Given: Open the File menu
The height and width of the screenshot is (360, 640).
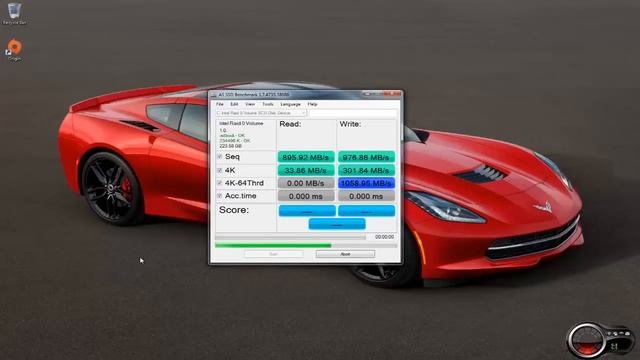Looking at the screenshot, I should tap(220, 104).
